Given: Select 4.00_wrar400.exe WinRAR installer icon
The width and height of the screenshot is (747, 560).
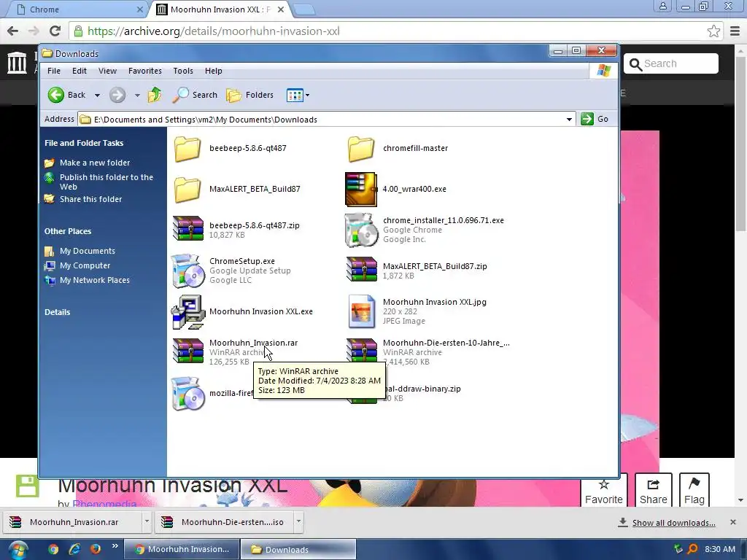Looking at the screenshot, I should point(361,190).
